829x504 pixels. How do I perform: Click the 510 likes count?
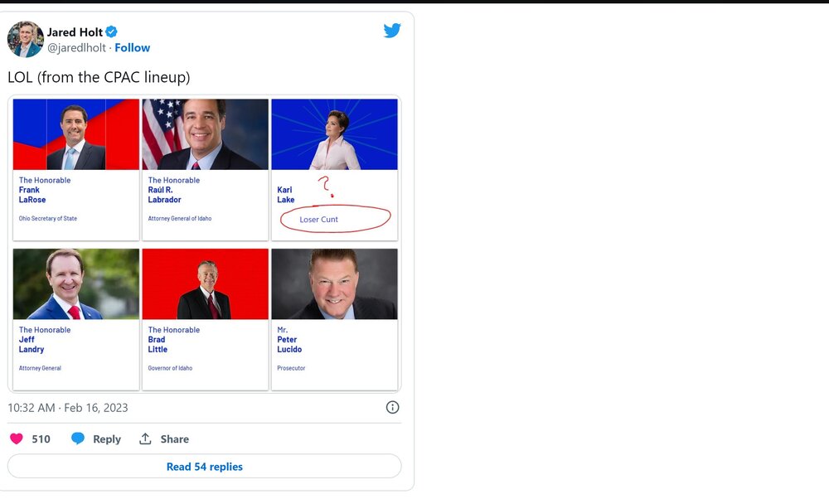tap(41, 439)
